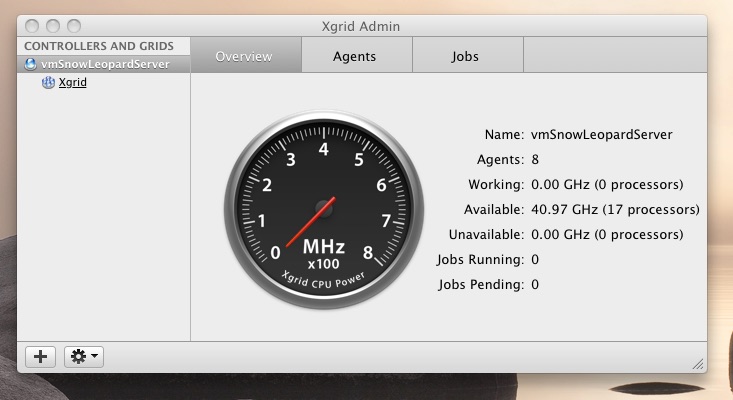Add a controller with the plus button

point(41,357)
